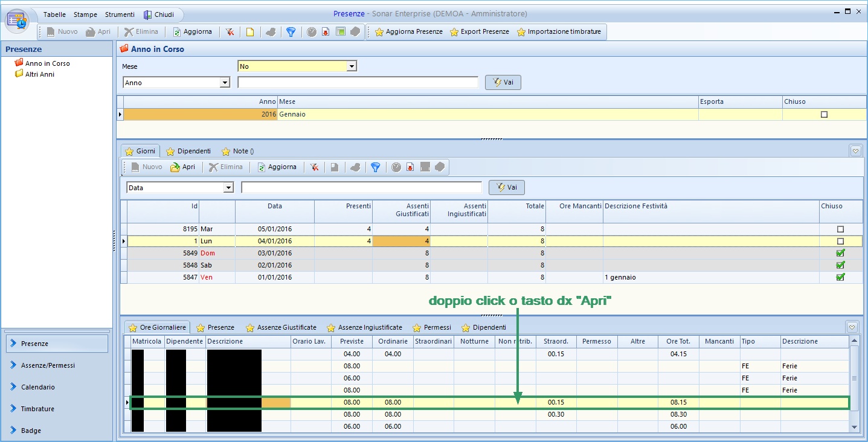This screenshot has width=868, height=442.
Task: Open selected day with Apri in Giorni toolbar
Action: tap(183, 167)
